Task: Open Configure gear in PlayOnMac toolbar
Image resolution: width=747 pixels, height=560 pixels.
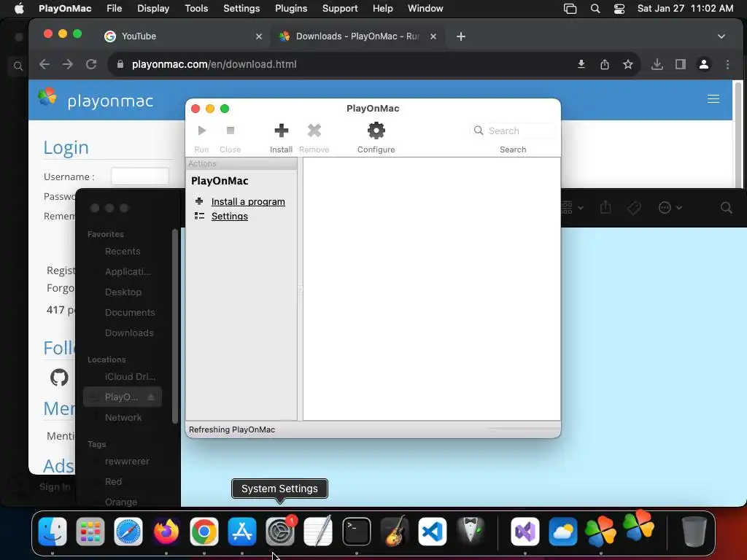Action: coord(376,131)
